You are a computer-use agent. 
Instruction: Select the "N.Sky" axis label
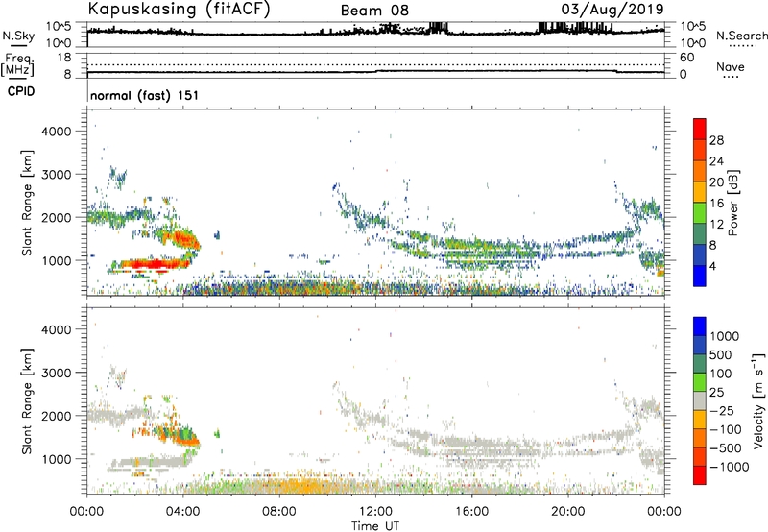coord(18,36)
